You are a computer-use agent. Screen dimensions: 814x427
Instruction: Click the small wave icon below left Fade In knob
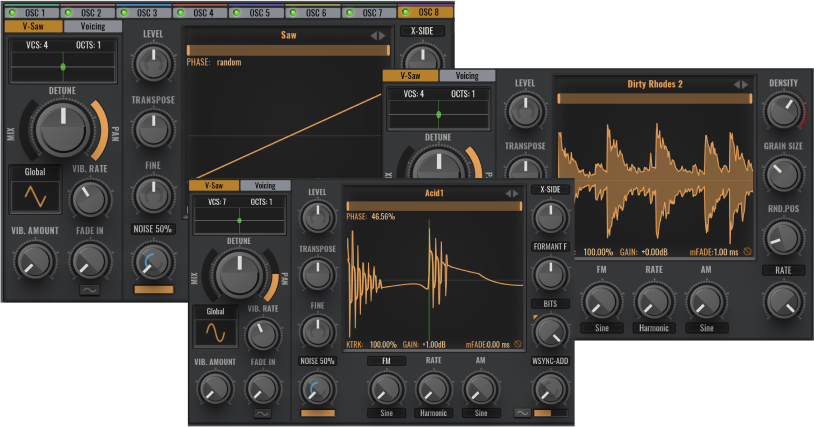tap(91, 290)
